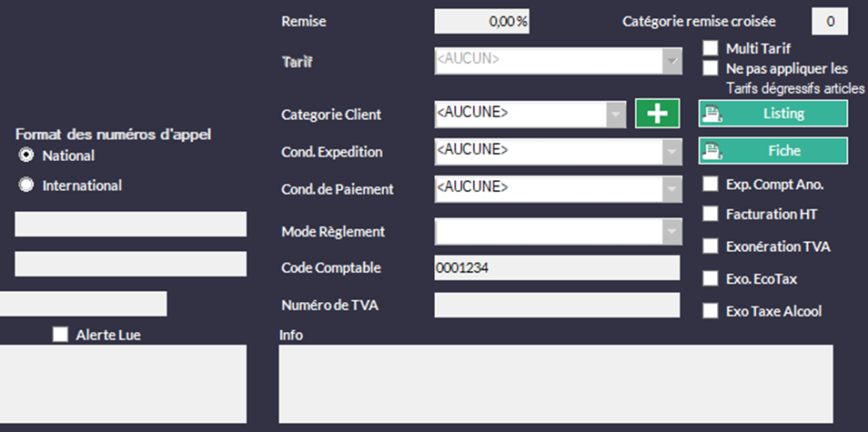The height and width of the screenshot is (432, 868).
Task: Click the printer icon on the Fiche button
Action: coord(713,151)
